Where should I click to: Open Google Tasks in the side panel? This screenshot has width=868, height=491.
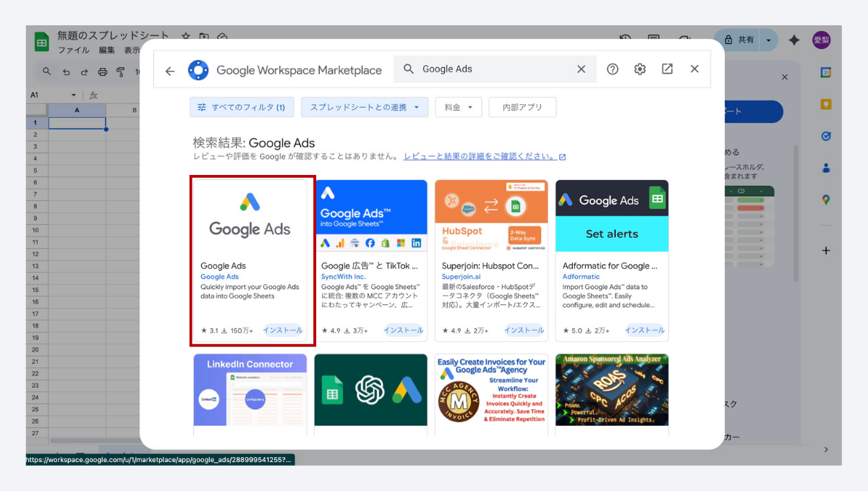pos(825,136)
